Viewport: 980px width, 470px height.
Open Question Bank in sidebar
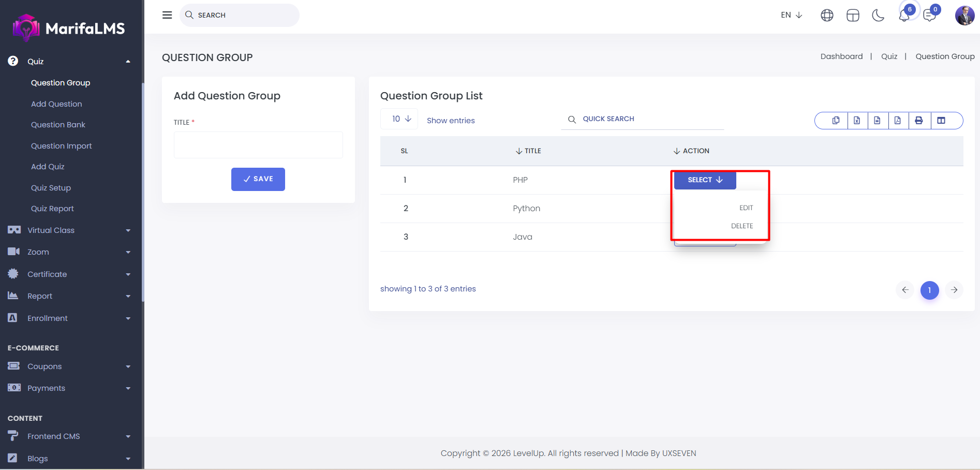58,125
